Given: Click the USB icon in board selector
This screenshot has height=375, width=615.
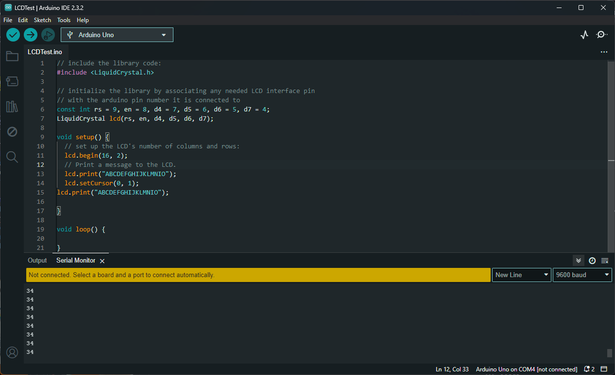Looking at the screenshot, I should pos(70,35).
